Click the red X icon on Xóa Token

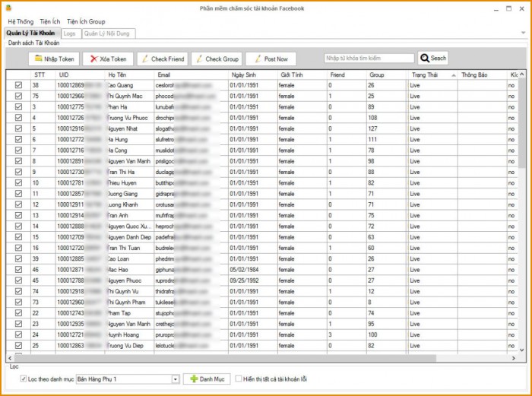94,59
